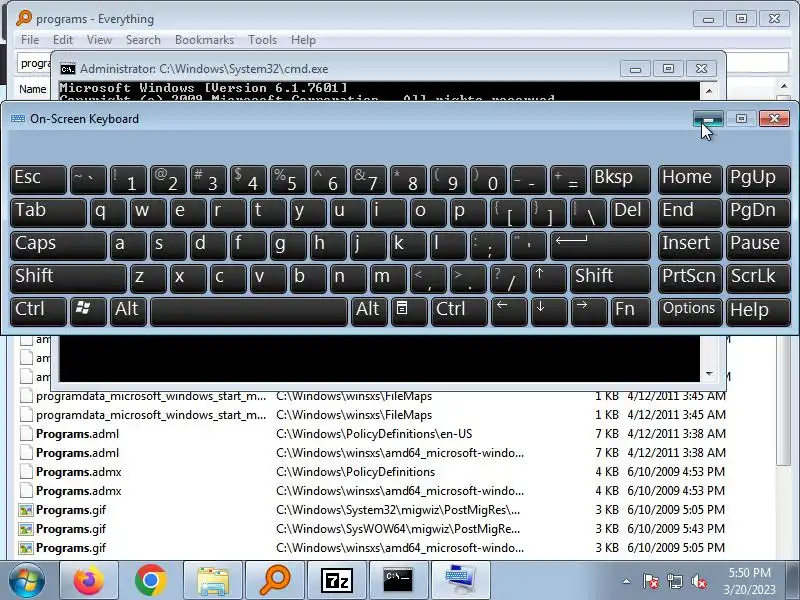Click Everything results scrollbar up arrow
Viewport: 800px width, 600px height.
click(784, 86)
